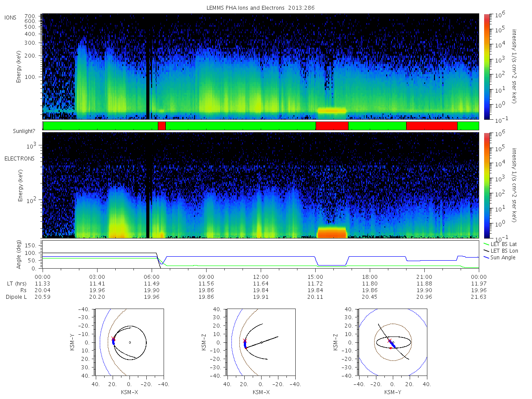Click the long red sunlight segment before 21:00
This screenshot has height=399, width=532.
coord(432,126)
